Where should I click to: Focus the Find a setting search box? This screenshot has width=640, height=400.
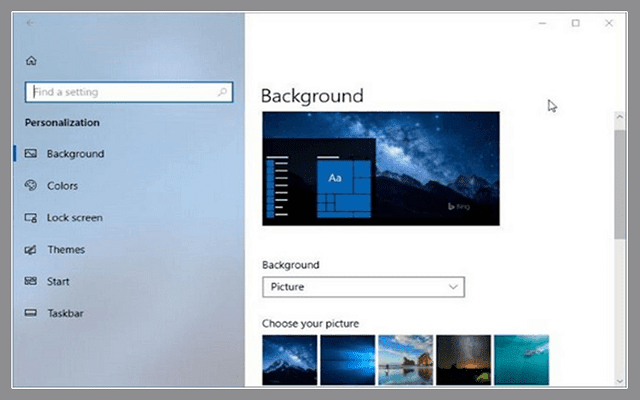point(120,92)
